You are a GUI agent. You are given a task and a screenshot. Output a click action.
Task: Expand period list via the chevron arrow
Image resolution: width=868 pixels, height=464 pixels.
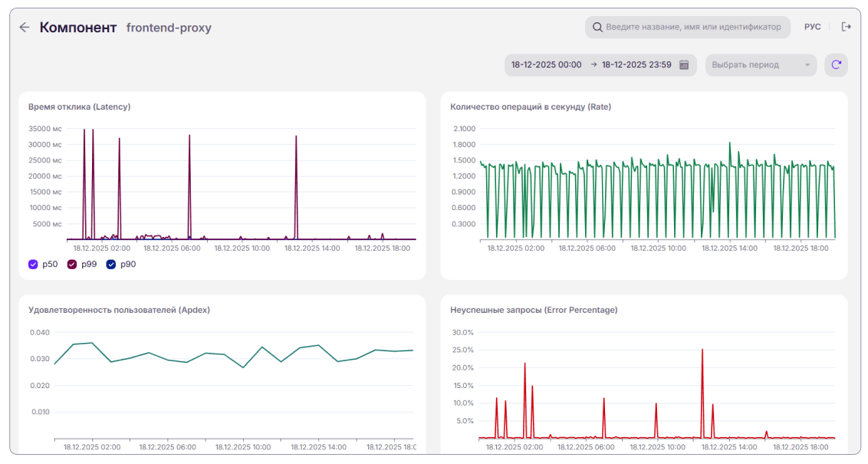coord(807,64)
